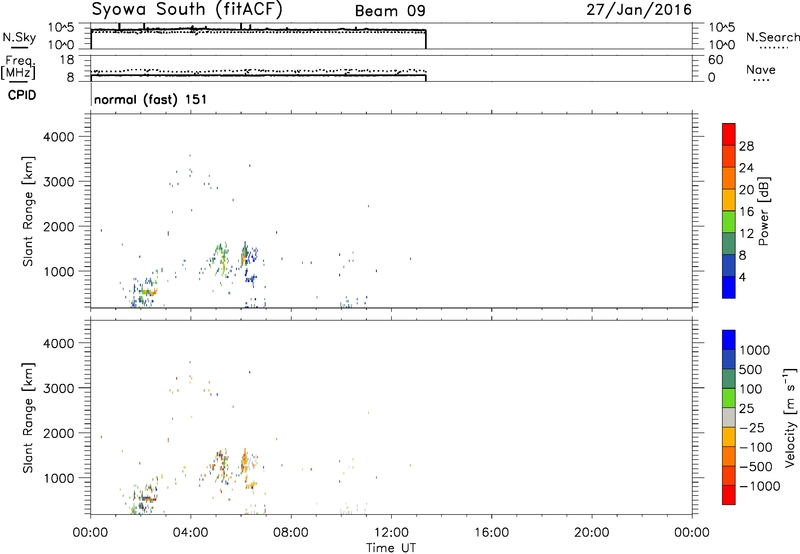Select the 'Freq. [MHz]' label
This screenshot has height=554, width=800.
[19, 68]
